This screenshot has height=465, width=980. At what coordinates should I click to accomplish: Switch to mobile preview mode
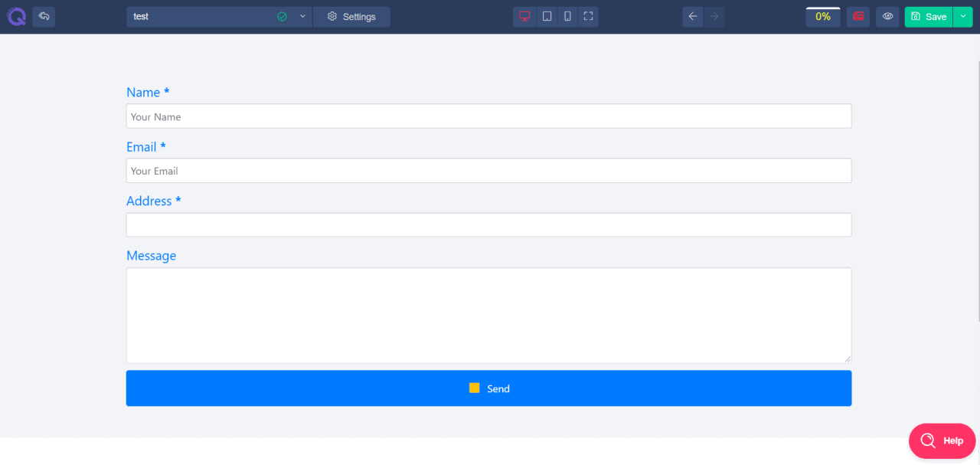[x=567, y=16]
